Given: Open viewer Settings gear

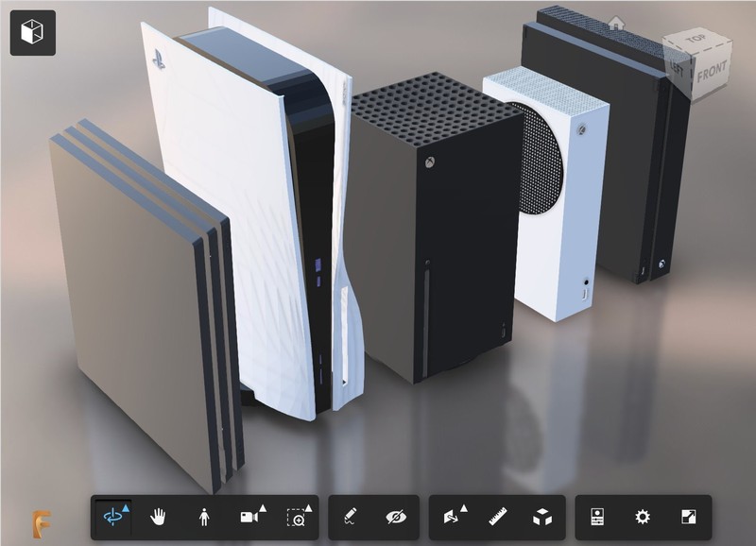Looking at the screenshot, I should point(643,517).
